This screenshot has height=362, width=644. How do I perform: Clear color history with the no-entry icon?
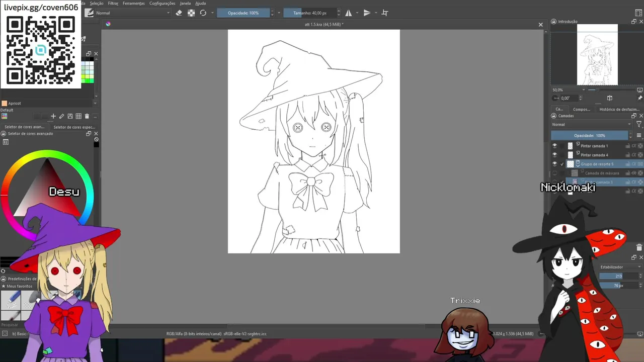(96, 139)
